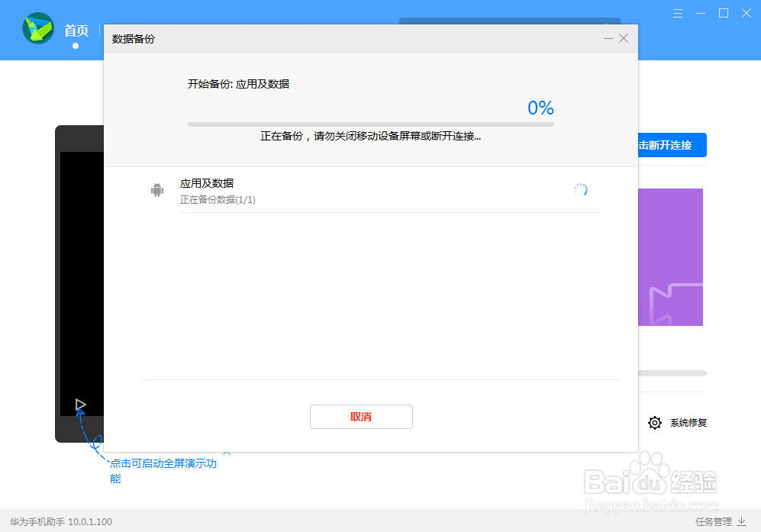The height and width of the screenshot is (532, 761).
Task: Click the spinning backup progress circle
Action: (x=581, y=189)
